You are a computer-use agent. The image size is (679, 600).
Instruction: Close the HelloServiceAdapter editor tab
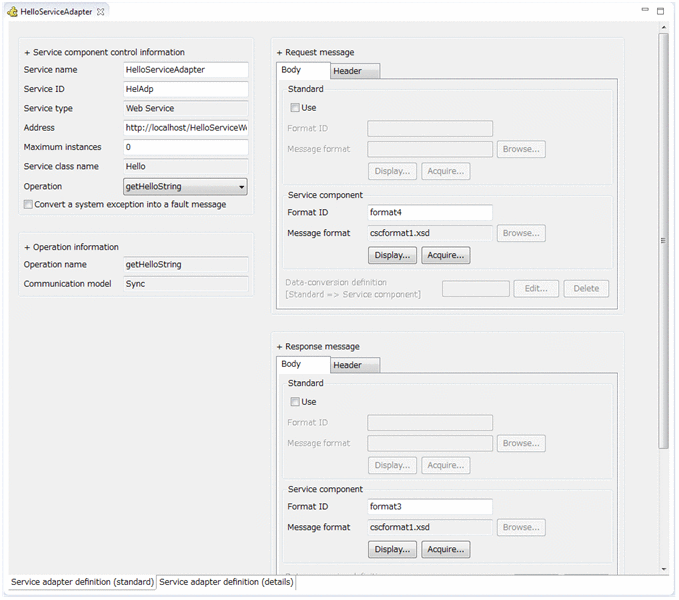pyautogui.click(x=100, y=12)
